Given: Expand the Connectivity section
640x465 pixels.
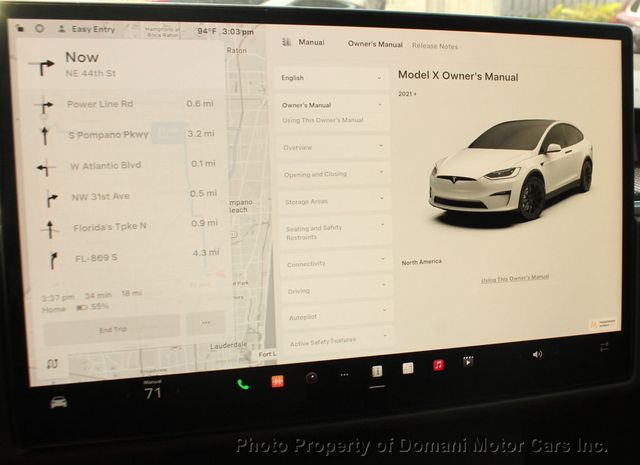Looking at the screenshot, I should pyautogui.click(x=336, y=263).
